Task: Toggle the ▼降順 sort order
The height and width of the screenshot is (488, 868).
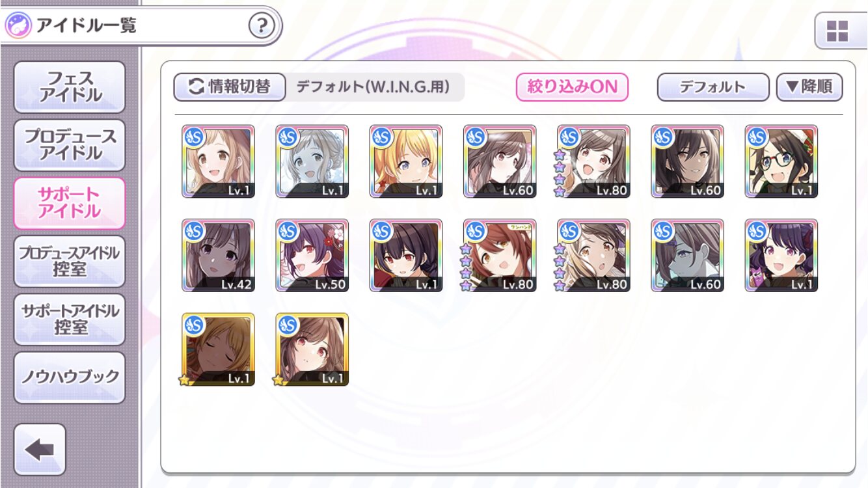Action: (809, 87)
